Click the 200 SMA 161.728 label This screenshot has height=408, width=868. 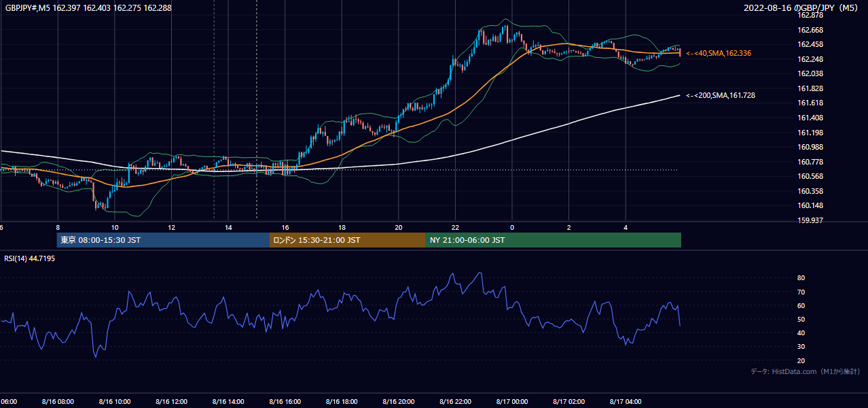pyautogui.click(x=721, y=96)
